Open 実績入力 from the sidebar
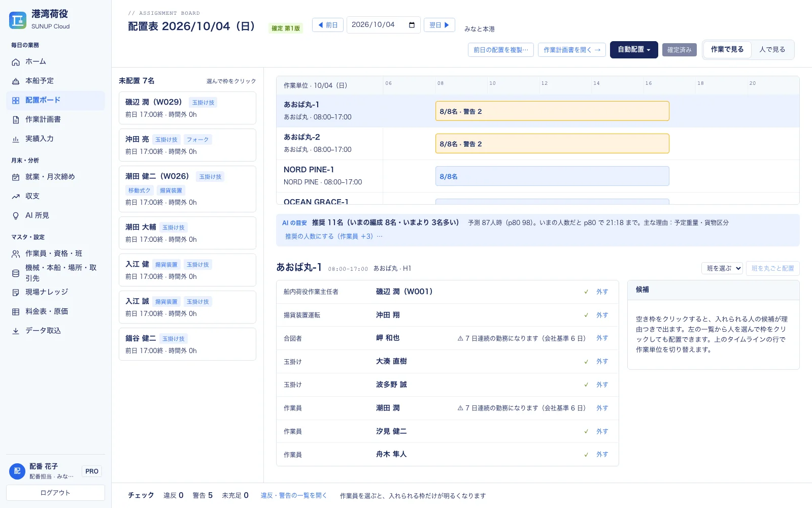This screenshot has height=508, width=812. click(55, 139)
